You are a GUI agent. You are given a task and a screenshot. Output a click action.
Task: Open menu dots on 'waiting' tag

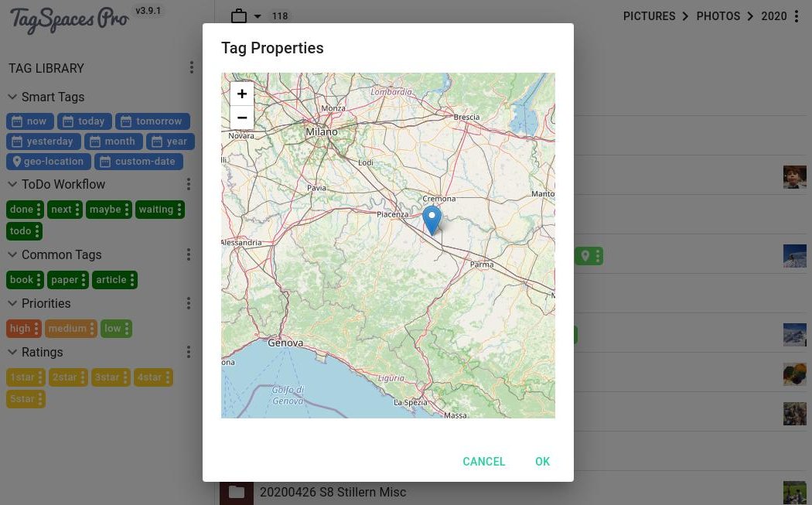[179, 210]
